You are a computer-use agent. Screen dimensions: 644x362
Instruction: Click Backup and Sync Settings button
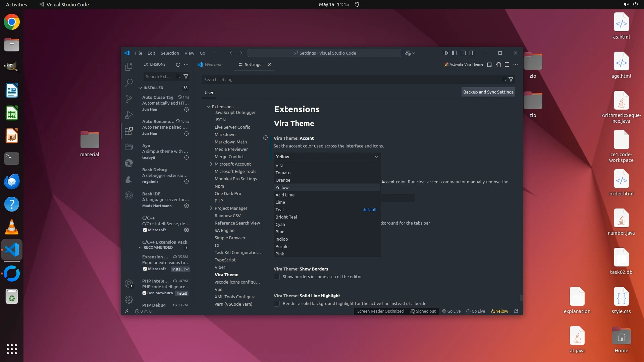pos(488,92)
